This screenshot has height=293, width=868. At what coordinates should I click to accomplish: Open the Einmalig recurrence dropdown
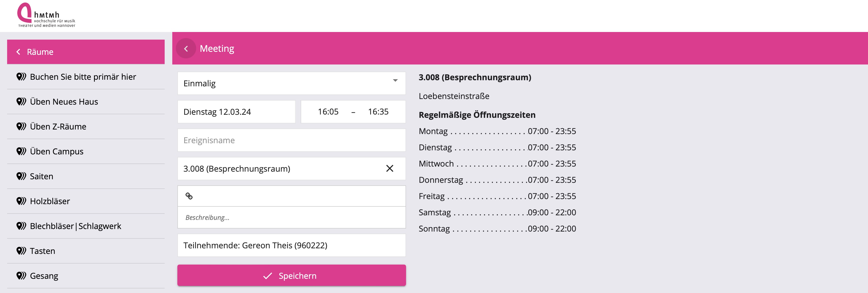[291, 83]
